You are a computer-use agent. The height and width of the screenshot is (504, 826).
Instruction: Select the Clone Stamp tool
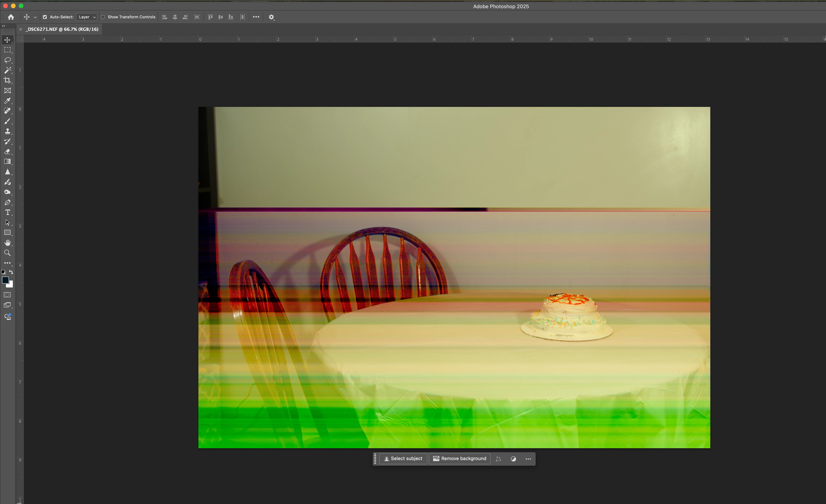pyautogui.click(x=7, y=131)
